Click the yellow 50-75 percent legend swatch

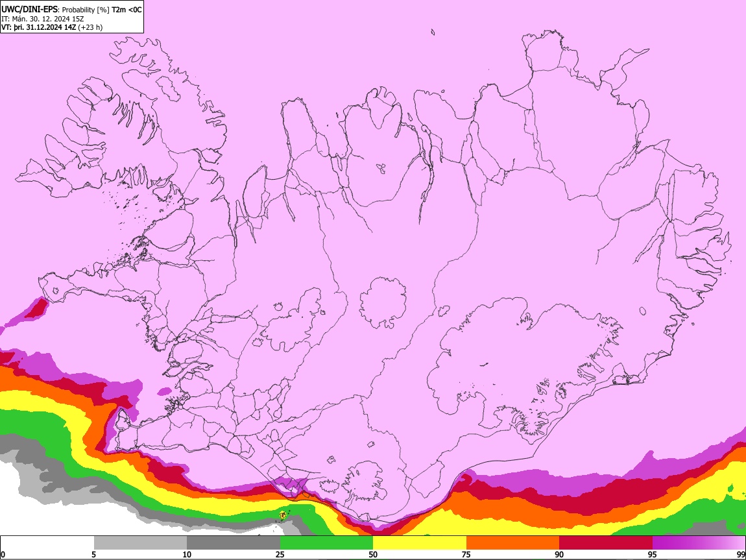[x=420, y=543]
